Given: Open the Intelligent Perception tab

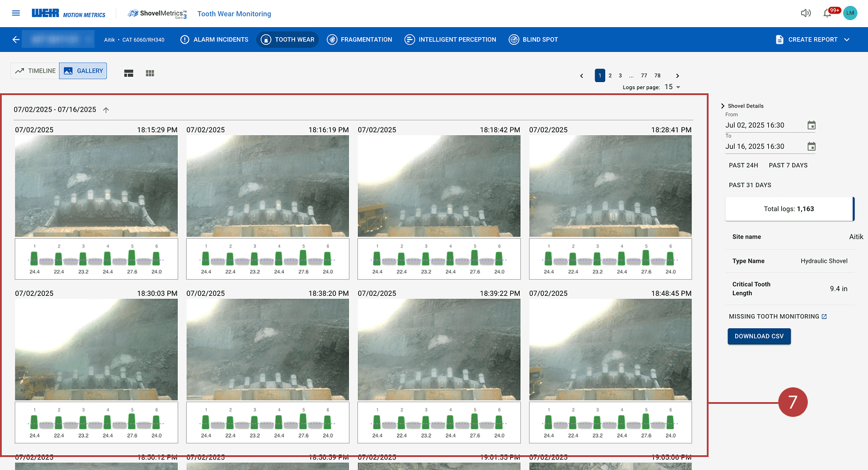Looking at the screenshot, I should [x=450, y=40].
